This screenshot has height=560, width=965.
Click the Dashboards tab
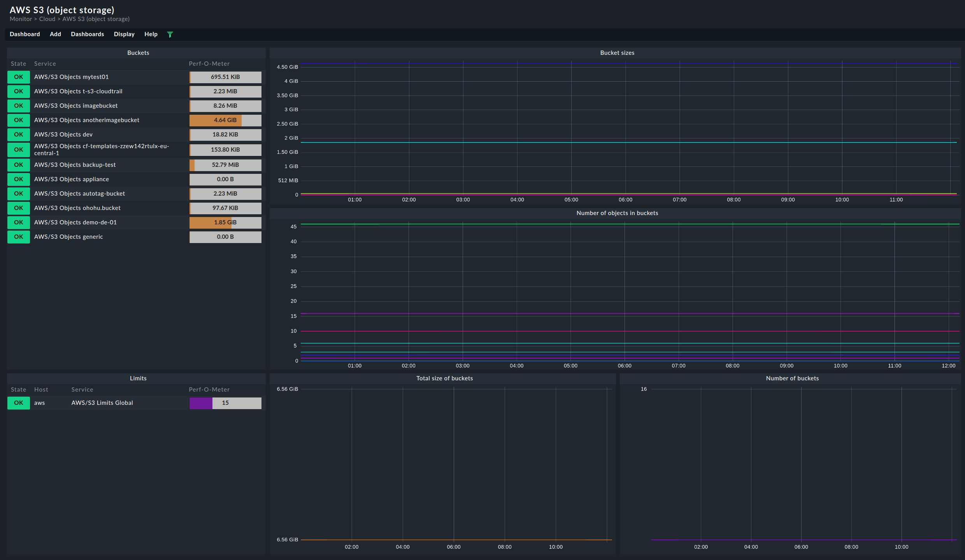[x=88, y=33]
